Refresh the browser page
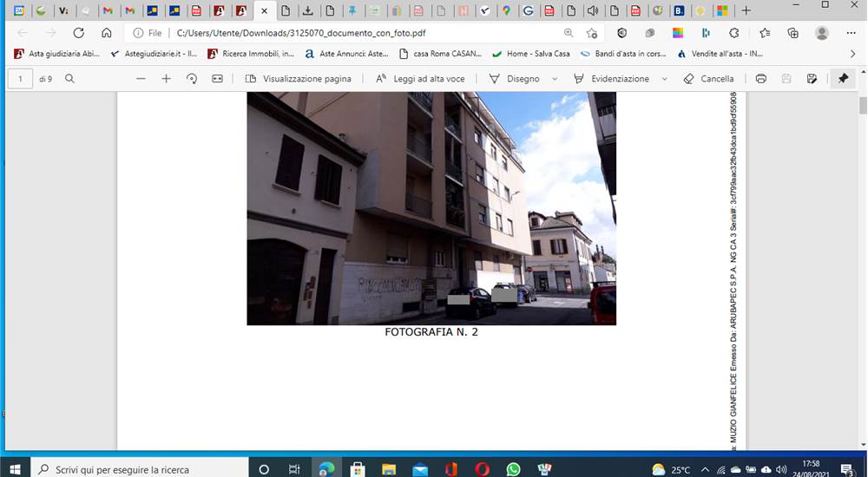 [x=79, y=33]
